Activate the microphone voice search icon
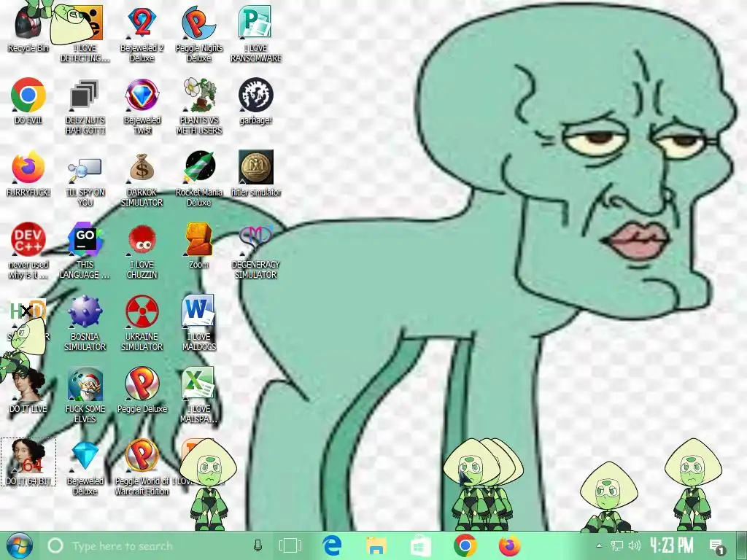747x560 pixels. 258,545
